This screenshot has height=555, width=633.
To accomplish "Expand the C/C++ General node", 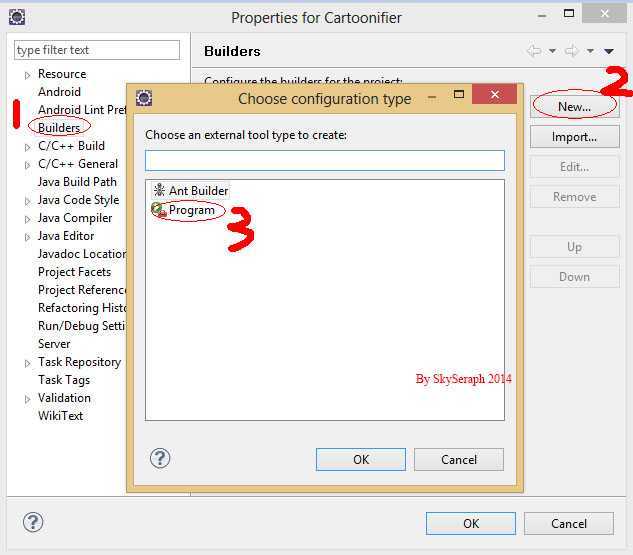I will click(27, 165).
